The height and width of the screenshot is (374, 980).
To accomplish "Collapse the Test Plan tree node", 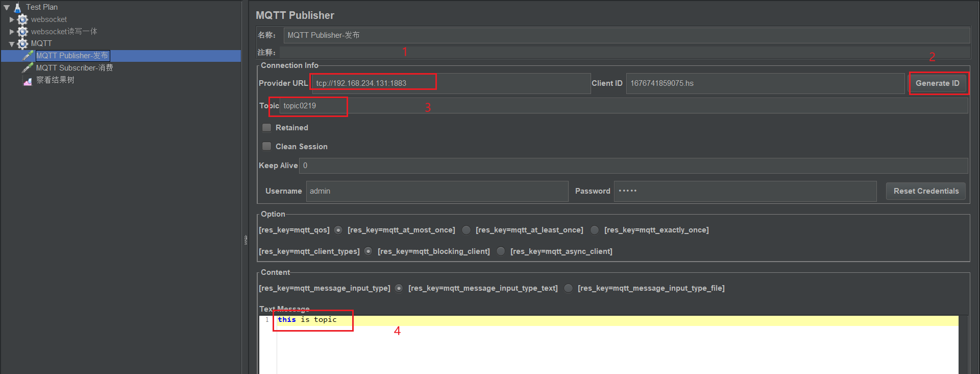I will tap(7, 8).
